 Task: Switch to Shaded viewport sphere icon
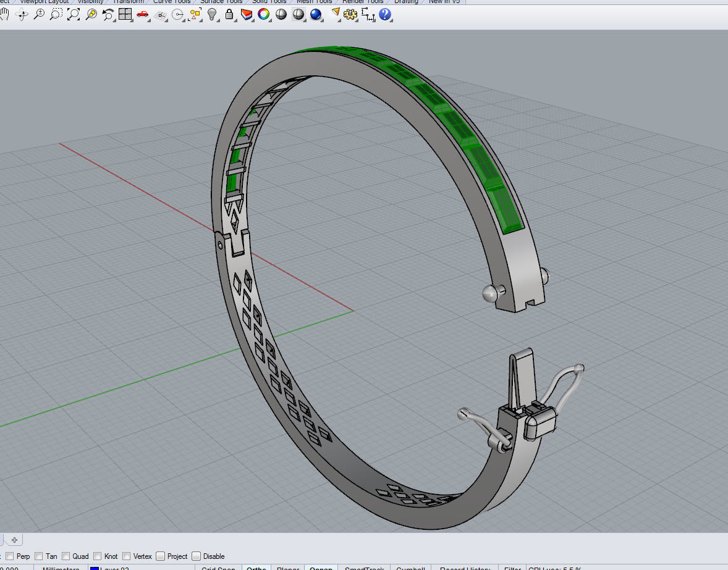[x=281, y=14]
